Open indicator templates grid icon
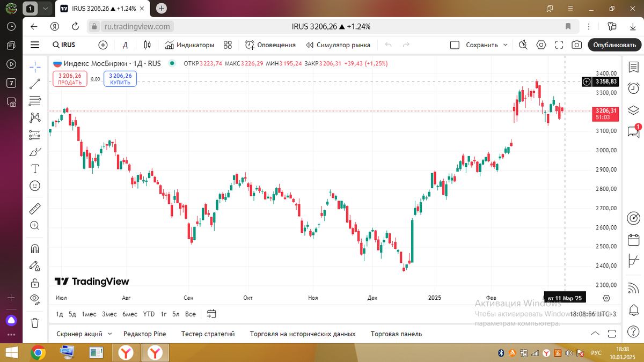644x362 pixels. click(x=228, y=45)
